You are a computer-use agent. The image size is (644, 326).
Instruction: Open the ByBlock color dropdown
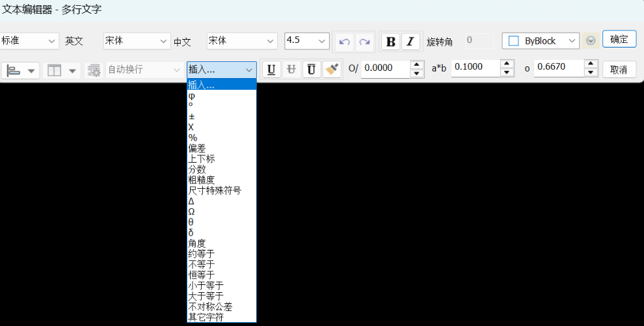(x=572, y=41)
